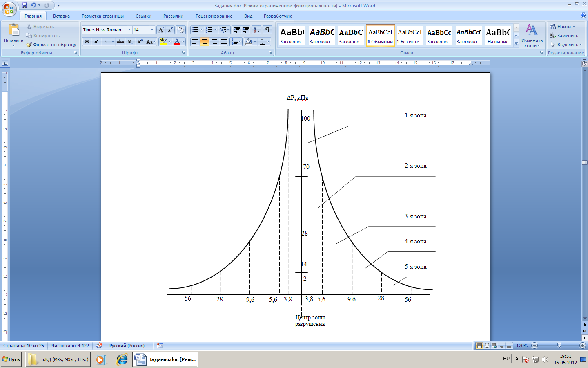Select Без интервала style

pos(410,36)
